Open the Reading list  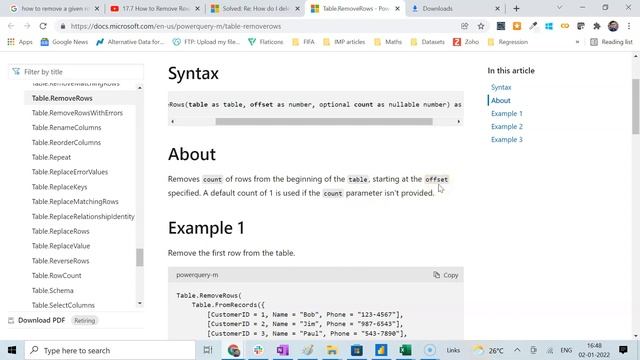coord(611,42)
